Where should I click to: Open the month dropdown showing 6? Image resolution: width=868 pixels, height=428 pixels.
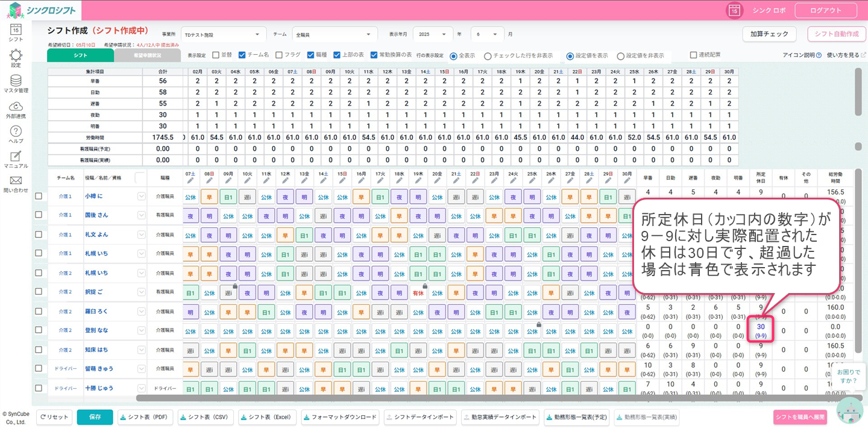click(488, 34)
